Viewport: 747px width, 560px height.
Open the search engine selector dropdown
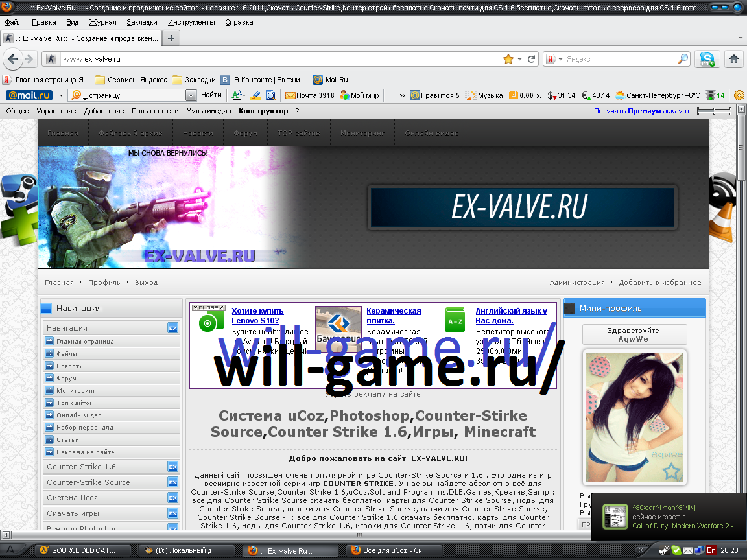(561, 59)
